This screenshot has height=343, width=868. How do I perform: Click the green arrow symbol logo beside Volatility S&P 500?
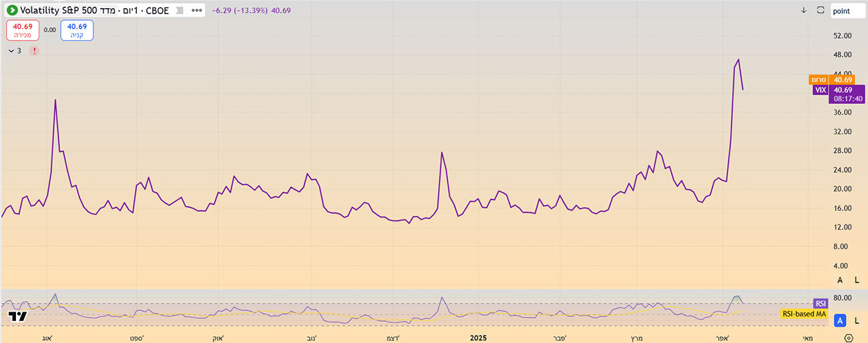point(13,11)
